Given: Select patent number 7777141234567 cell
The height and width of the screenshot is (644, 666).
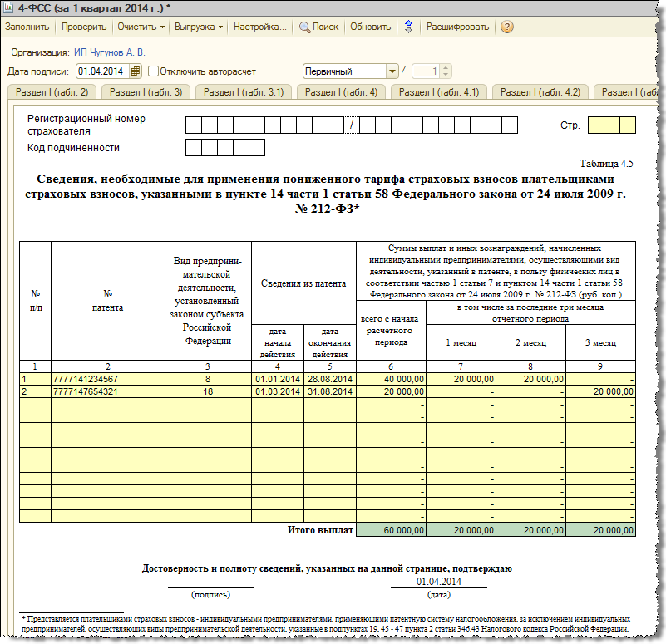Looking at the screenshot, I should point(107,378).
